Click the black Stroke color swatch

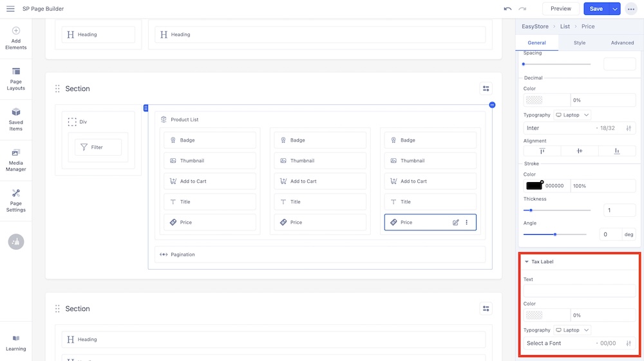coord(534,185)
